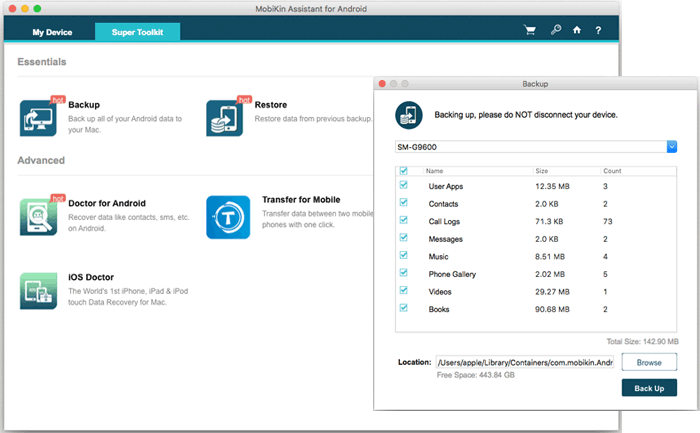
Task: Click the iOS Doctor title
Action: coord(91,277)
